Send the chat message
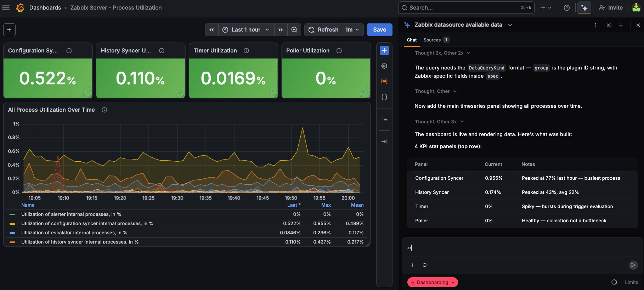 [x=633, y=265]
